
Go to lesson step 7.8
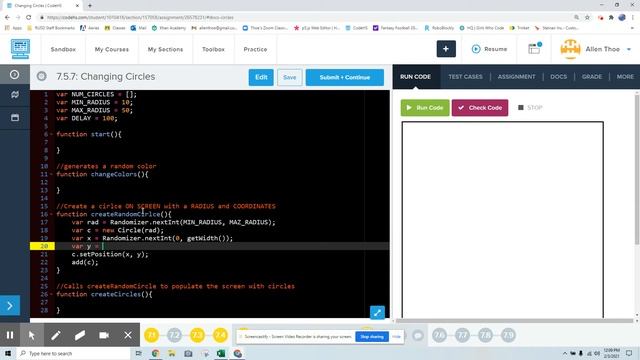pos(485,335)
